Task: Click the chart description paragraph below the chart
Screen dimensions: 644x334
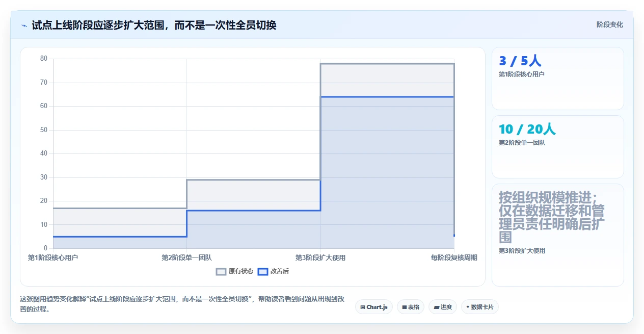Action: click(x=183, y=304)
